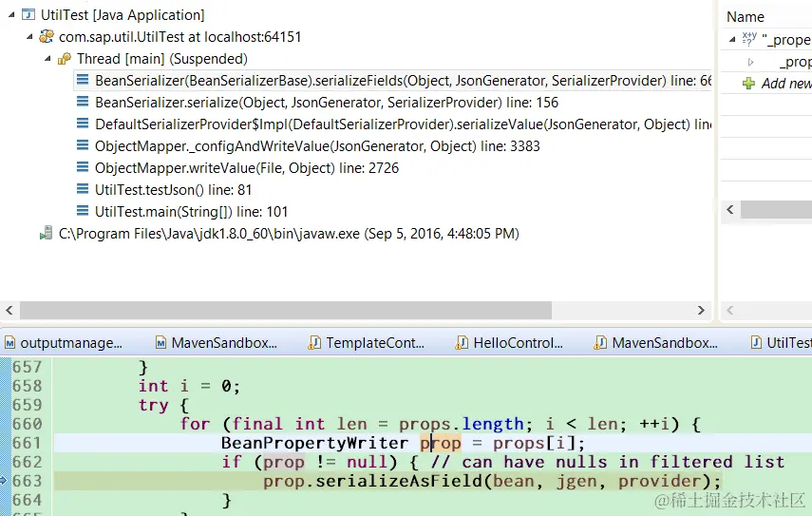
Task: Click the TemplateCont... tab Java file icon
Action: coord(314,342)
